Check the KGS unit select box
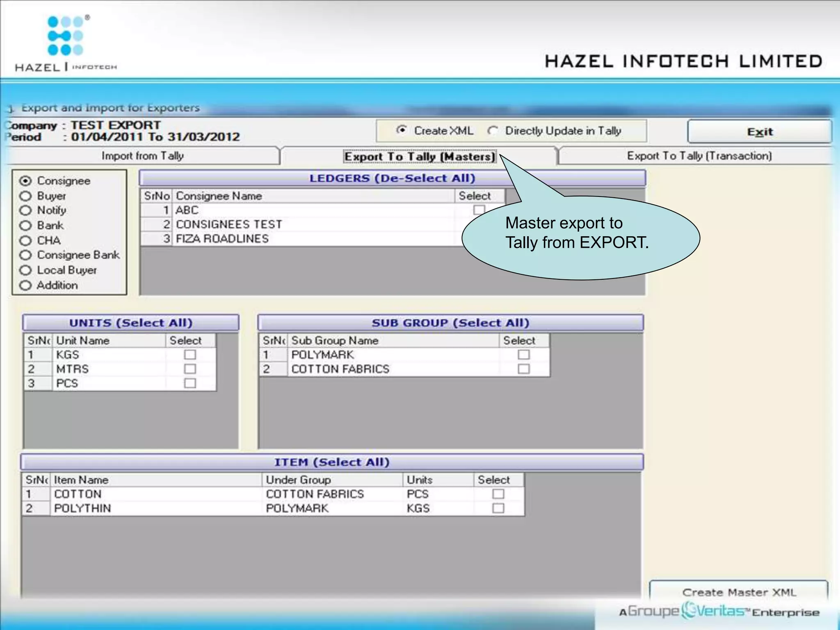Image resolution: width=840 pixels, height=630 pixels. pyautogui.click(x=190, y=354)
